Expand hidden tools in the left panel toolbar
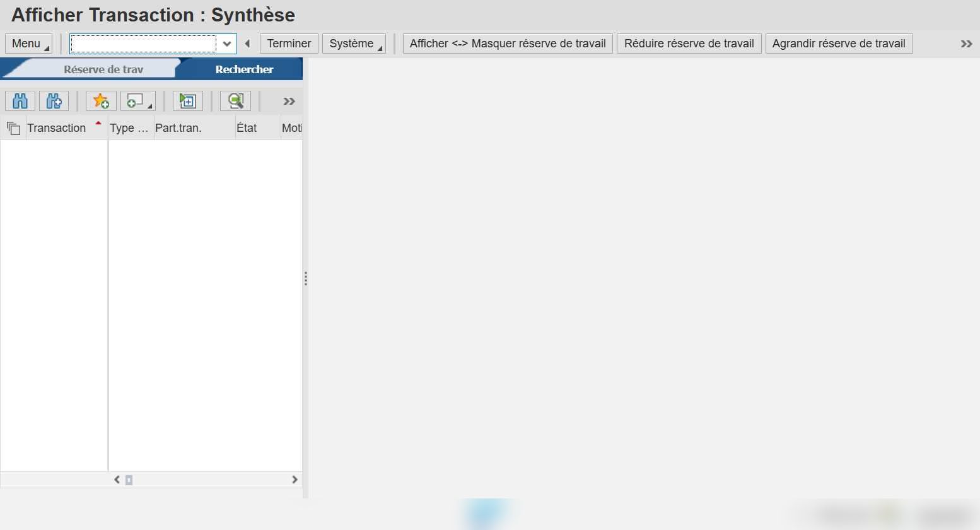 (289, 101)
